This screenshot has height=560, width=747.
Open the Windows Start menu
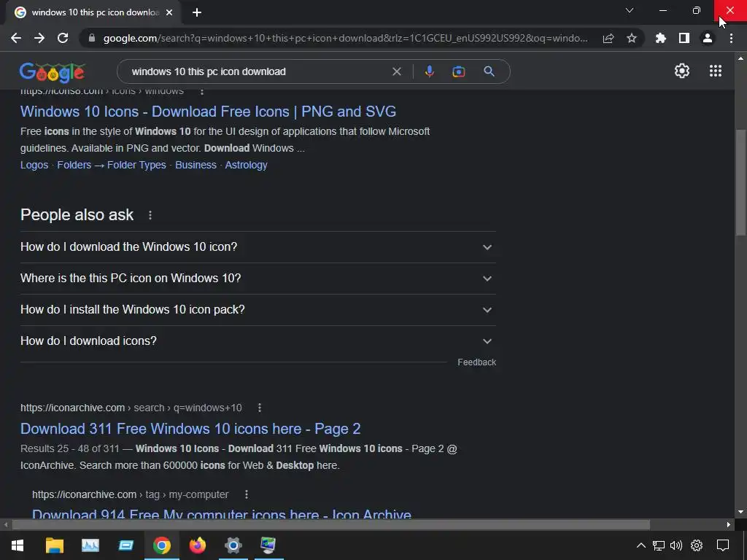click(18, 545)
